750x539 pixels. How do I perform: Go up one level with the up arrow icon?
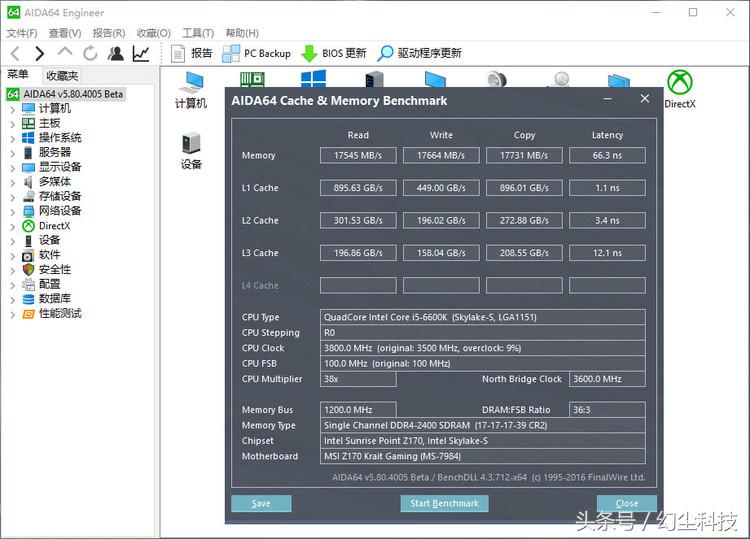pos(65,52)
